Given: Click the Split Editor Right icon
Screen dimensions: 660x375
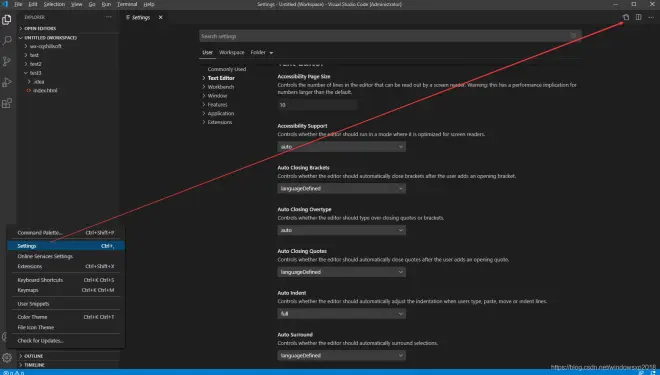Looking at the screenshot, I should pos(639,17).
